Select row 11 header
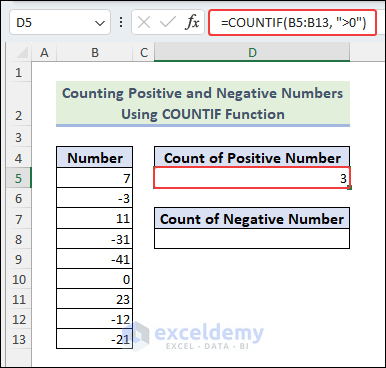The height and width of the screenshot is (368, 386). click(x=19, y=299)
